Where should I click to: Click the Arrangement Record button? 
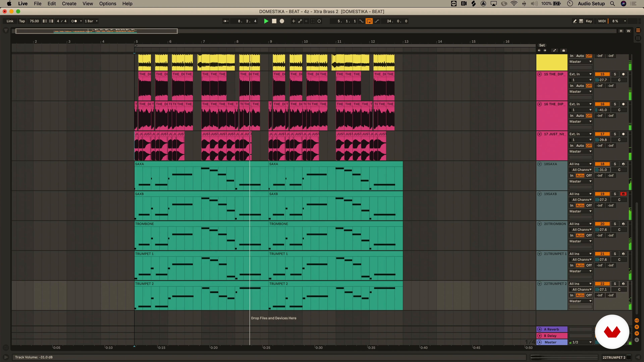(x=282, y=21)
